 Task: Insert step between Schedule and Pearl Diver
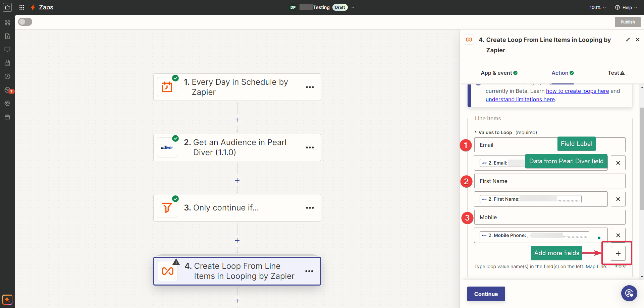pos(237,120)
